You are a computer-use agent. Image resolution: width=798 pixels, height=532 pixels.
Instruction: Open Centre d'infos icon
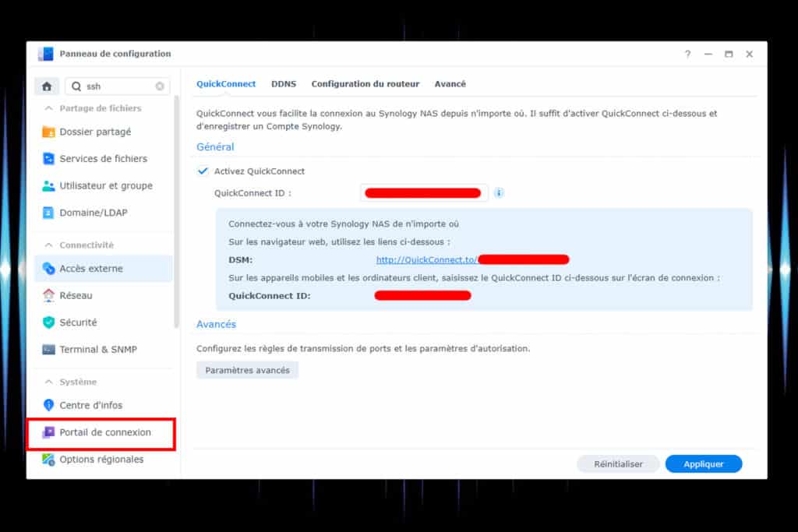(x=48, y=405)
